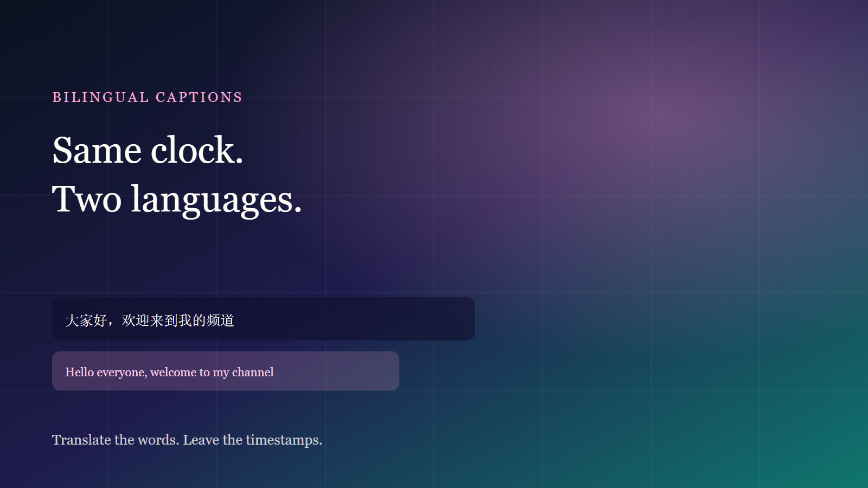
Task: Click the "BILINGUAL CAPTIONS" label
Action: tap(147, 97)
